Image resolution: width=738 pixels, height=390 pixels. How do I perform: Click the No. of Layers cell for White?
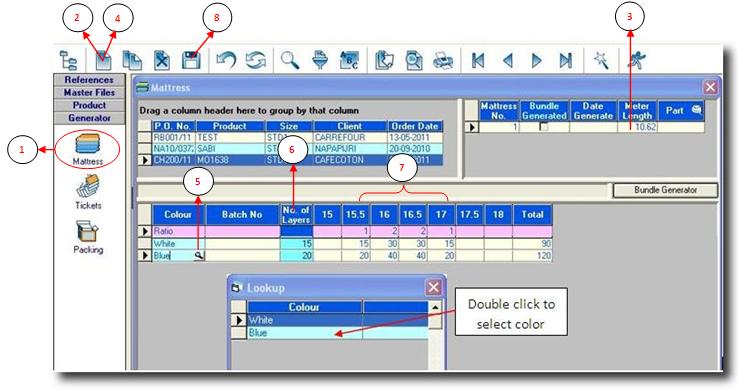tap(297, 244)
